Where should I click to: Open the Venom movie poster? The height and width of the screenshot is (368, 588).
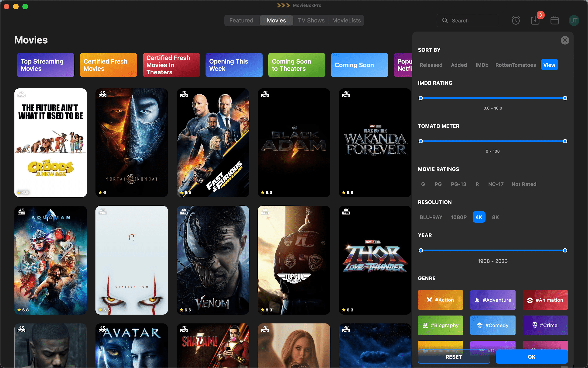[213, 260]
